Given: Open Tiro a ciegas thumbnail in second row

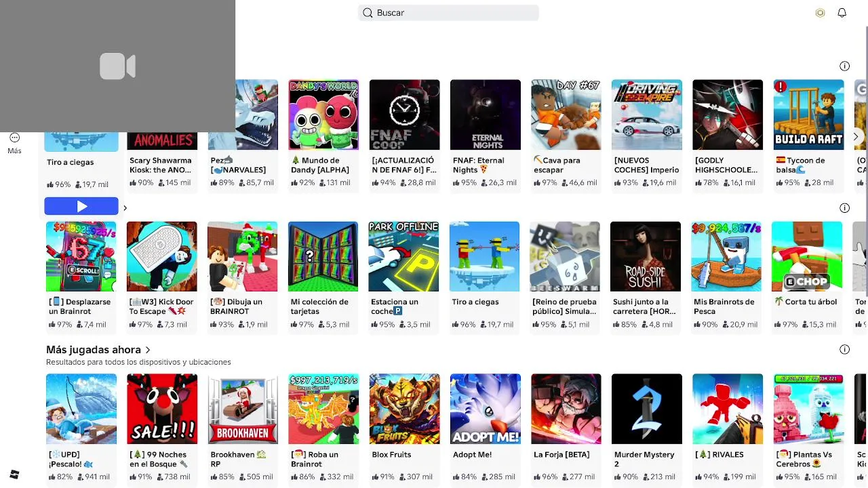Looking at the screenshot, I should (x=484, y=256).
